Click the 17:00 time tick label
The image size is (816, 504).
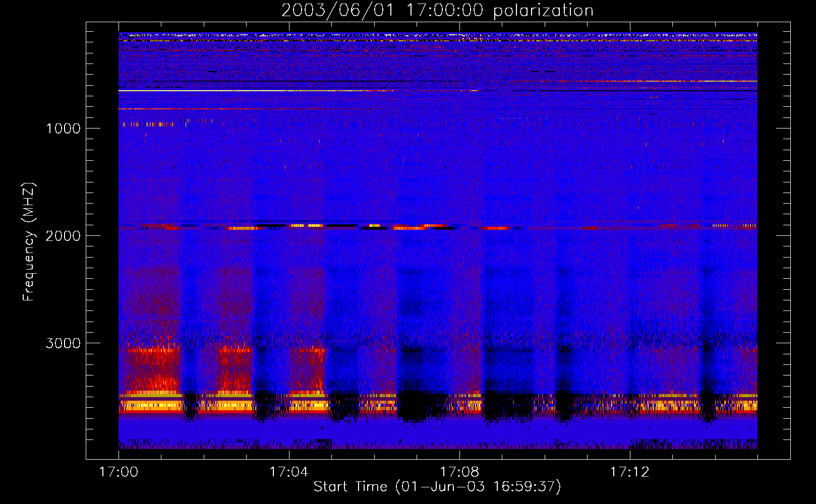click(119, 472)
